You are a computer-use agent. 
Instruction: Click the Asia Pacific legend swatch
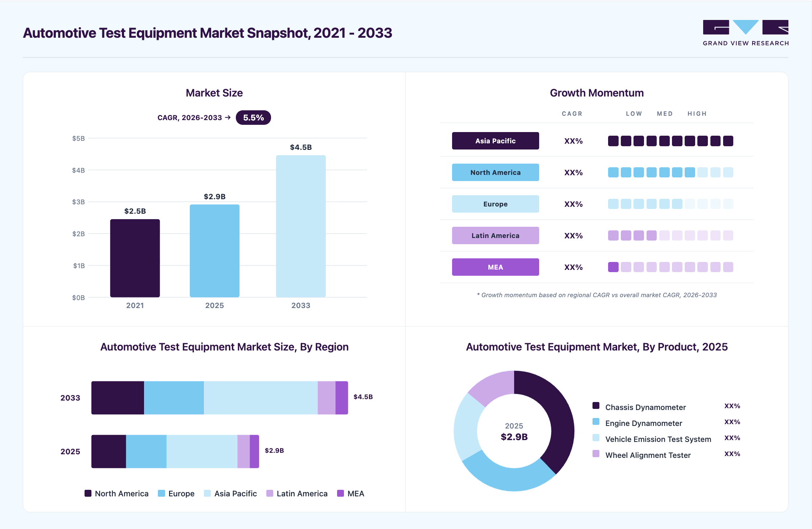[x=207, y=493]
